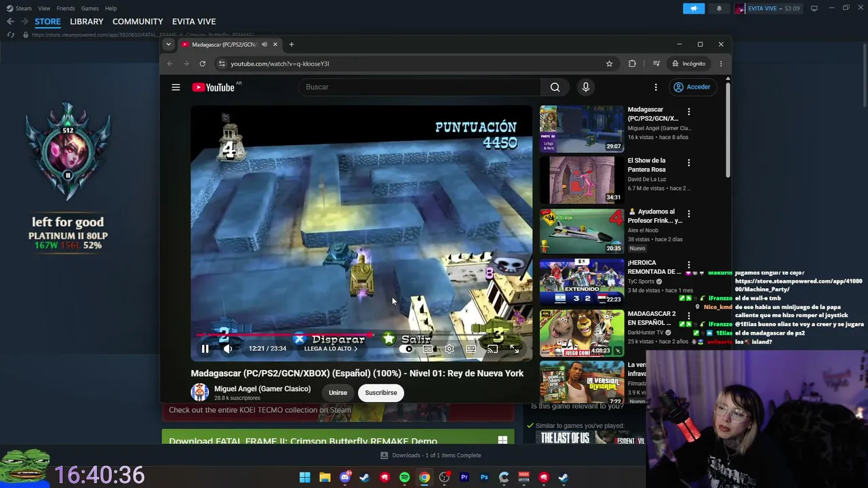Open Chrome three-dot menu
The image size is (868, 488).
(x=721, y=64)
